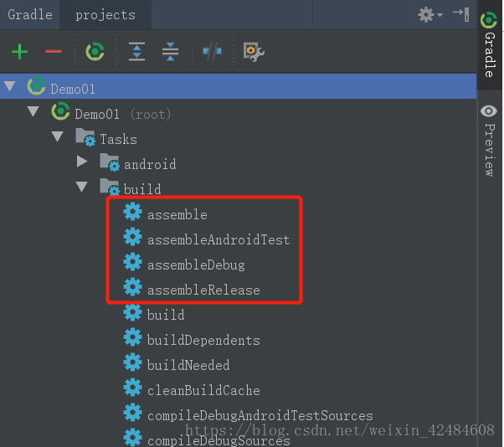This screenshot has width=504, height=447.
Task: Collapse the Tasks folder
Action: coord(58,136)
